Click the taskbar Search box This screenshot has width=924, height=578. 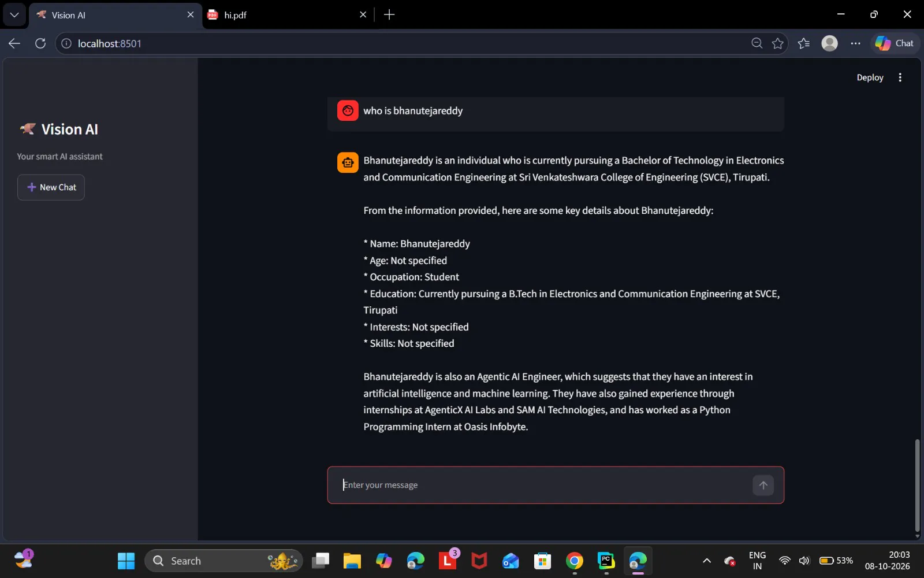(223, 561)
